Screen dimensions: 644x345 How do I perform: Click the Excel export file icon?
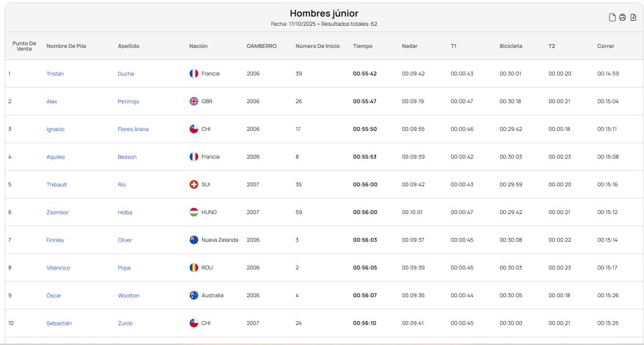click(x=633, y=18)
